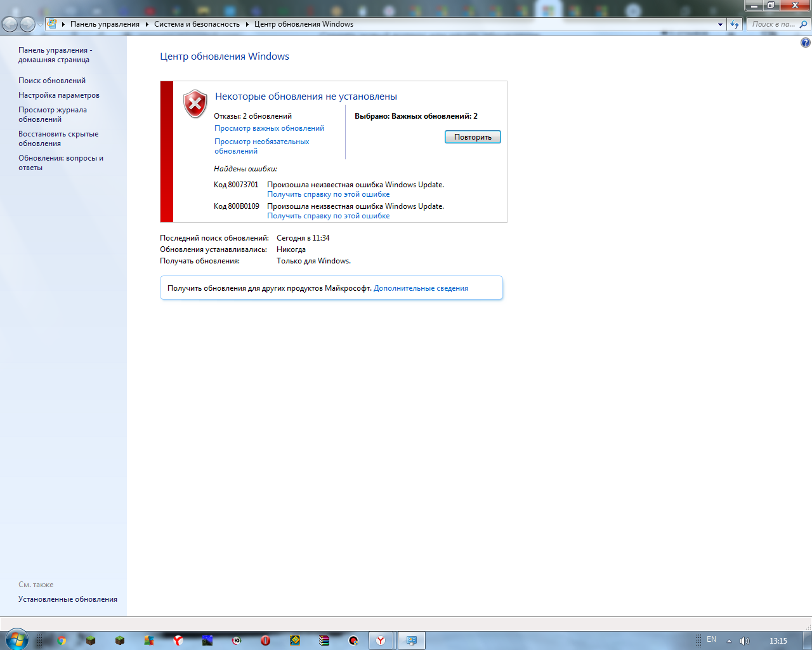This screenshot has height=650, width=812.
Task: Open the address bar history dropdown
Action: [720, 24]
